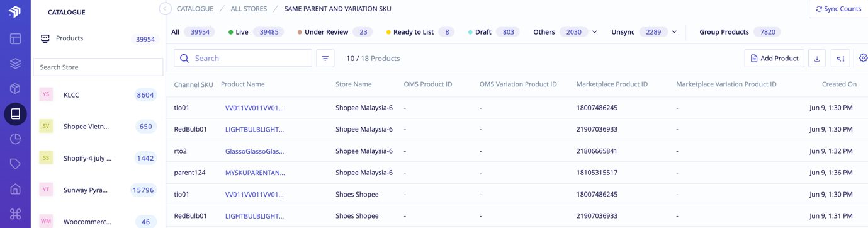The image size is (868, 228).
Task: Click the CATALOGUE breadcrumb link
Action: tap(194, 9)
